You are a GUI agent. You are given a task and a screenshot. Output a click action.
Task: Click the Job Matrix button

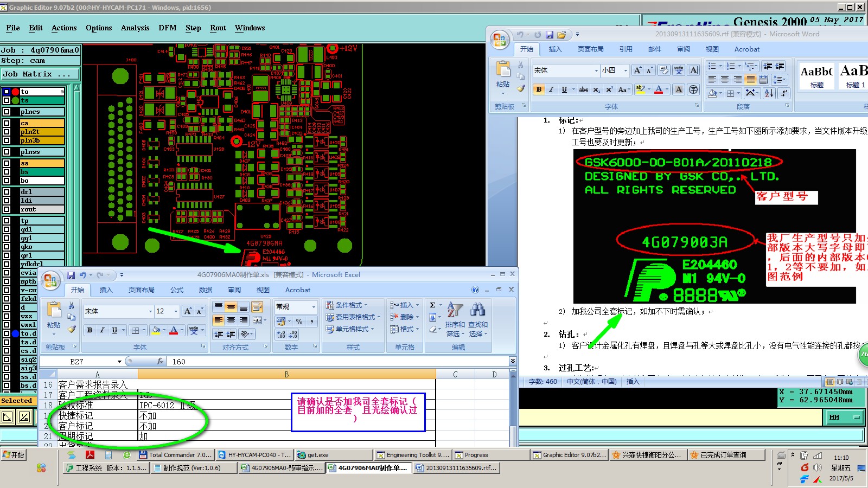tap(40, 74)
